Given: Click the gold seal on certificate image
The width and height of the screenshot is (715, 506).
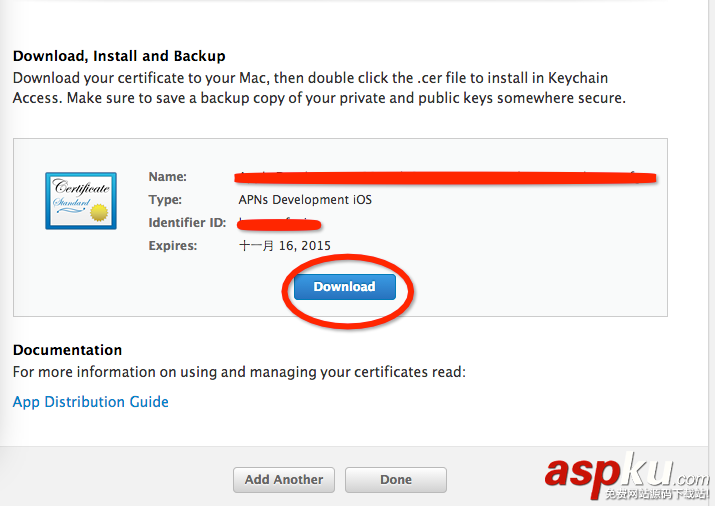Looking at the screenshot, I should [98, 213].
